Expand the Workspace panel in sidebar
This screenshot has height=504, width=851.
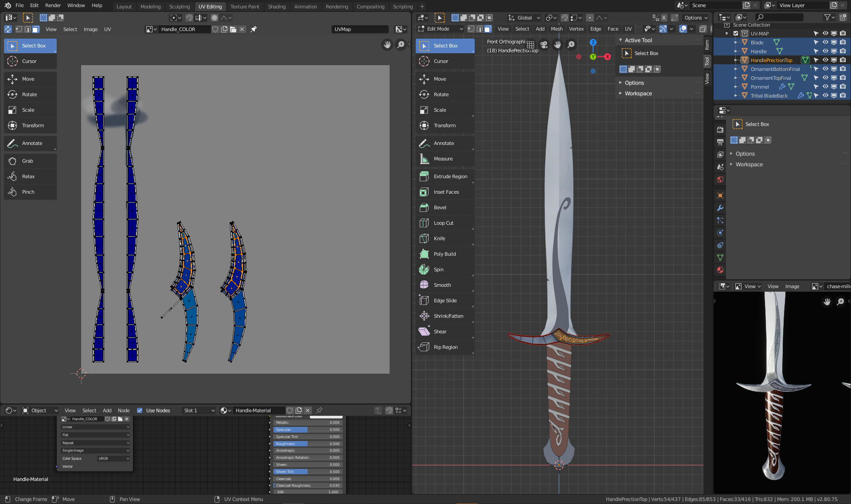(x=638, y=94)
